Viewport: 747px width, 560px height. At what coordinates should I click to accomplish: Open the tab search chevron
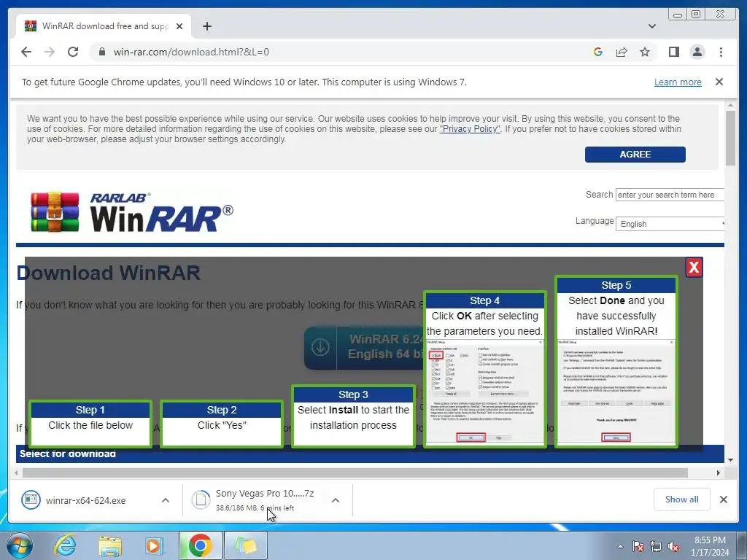[x=651, y=26]
